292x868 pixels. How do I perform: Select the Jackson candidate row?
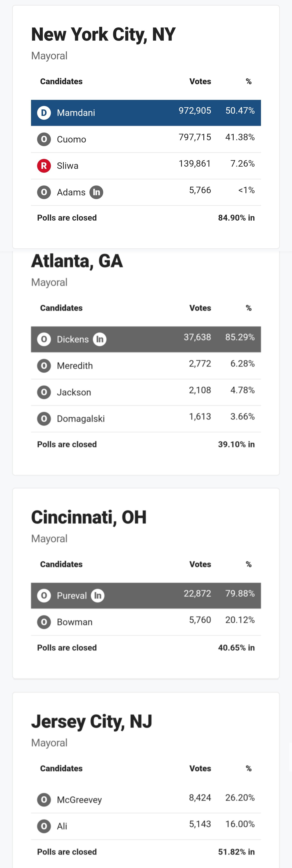[146, 392]
